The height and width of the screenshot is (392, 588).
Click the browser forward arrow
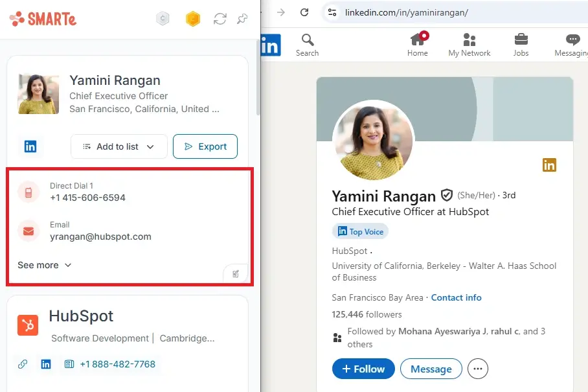pos(281,12)
